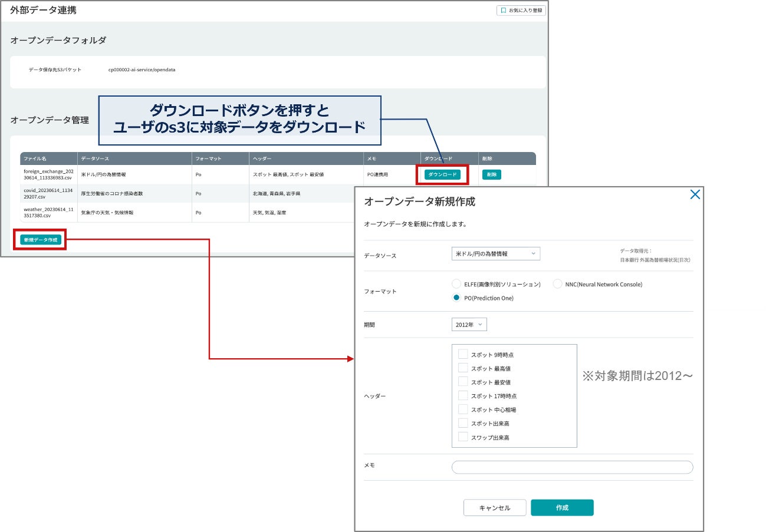Toggle the スワップ出来高 checkbox
Image resolution: width=766 pixels, height=532 pixels.
click(463, 437)
